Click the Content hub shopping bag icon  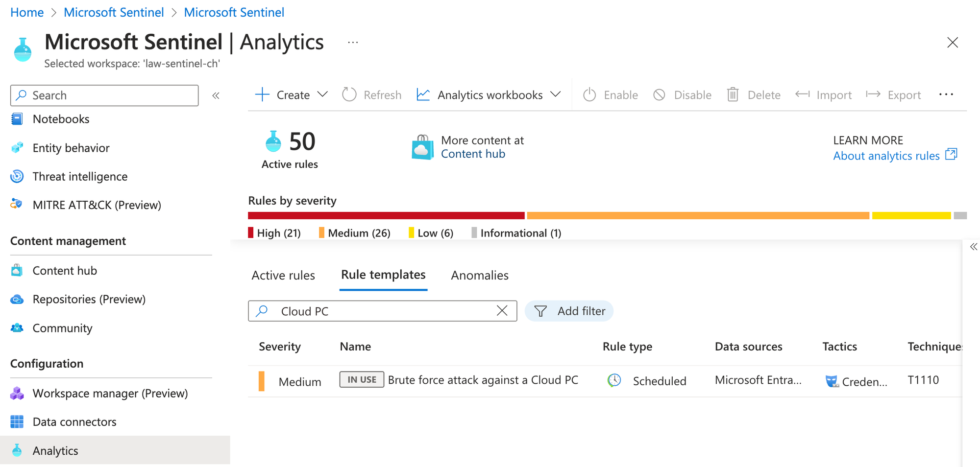tap(422, 147)
